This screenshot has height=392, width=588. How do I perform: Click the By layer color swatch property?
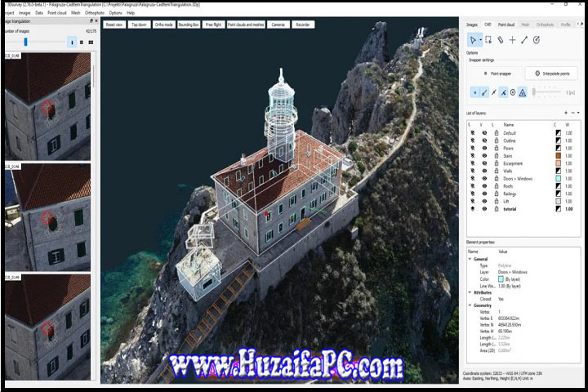501,279
